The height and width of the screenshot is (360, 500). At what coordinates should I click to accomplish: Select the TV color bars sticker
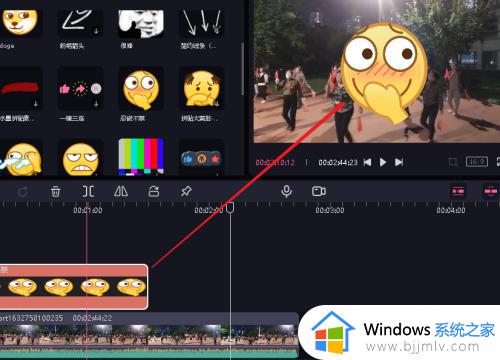click(x=141, y=157)
